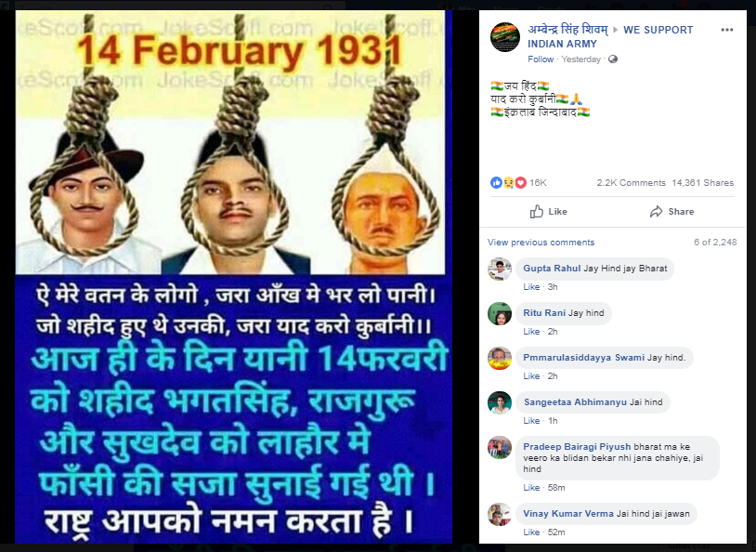Follow the post author

pyautogui.click(x=541, y=59)
